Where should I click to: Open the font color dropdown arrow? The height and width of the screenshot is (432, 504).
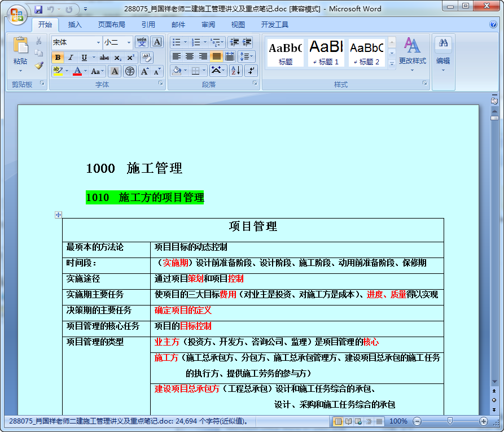pyautogui.click(x=85, y=71)
